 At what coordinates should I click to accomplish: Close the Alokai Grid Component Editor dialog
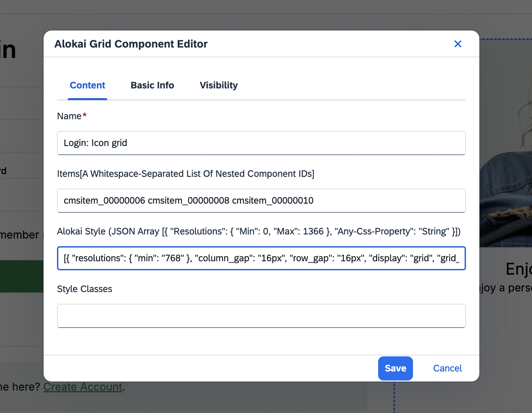point(458,44)
